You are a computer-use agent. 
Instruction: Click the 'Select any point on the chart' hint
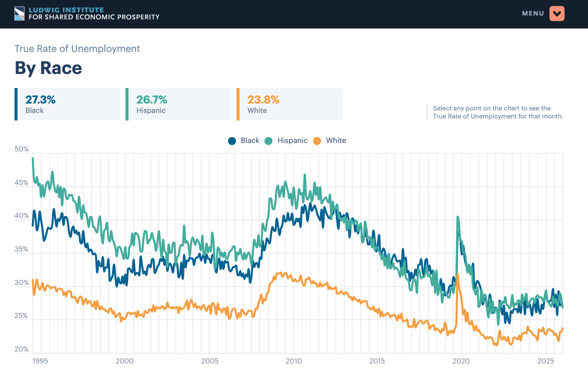coord(498,112)
